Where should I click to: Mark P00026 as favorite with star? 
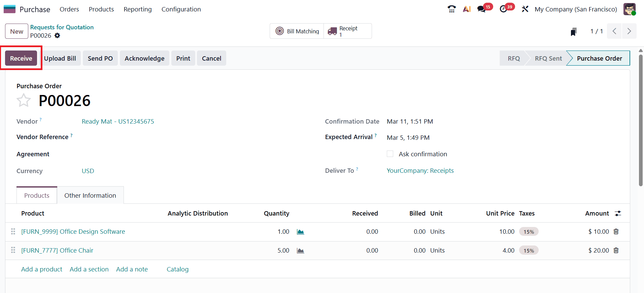click(x=24, y=100)
